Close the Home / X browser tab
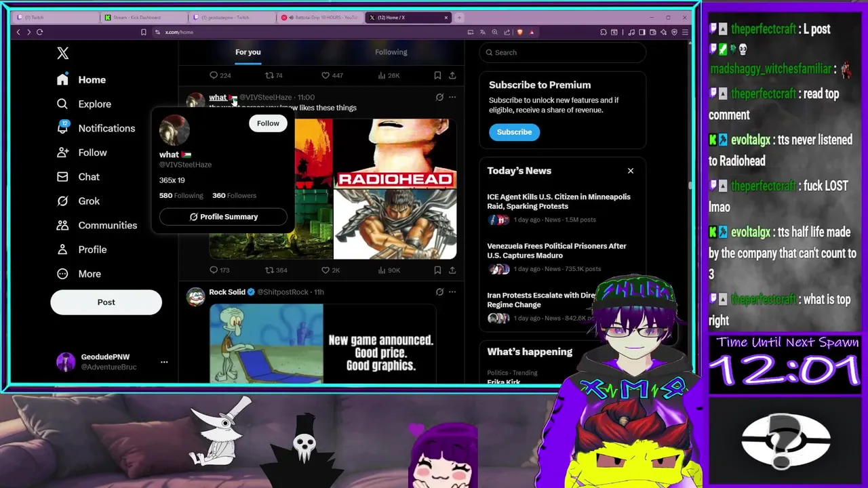This screenshot has height=488, width=868. pyautogui.click(x=446, y=18)
